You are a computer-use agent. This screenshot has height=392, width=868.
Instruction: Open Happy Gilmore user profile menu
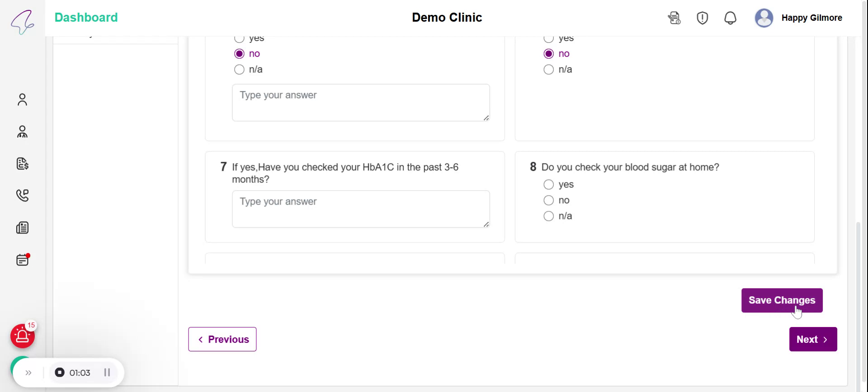tap(798, 18)
